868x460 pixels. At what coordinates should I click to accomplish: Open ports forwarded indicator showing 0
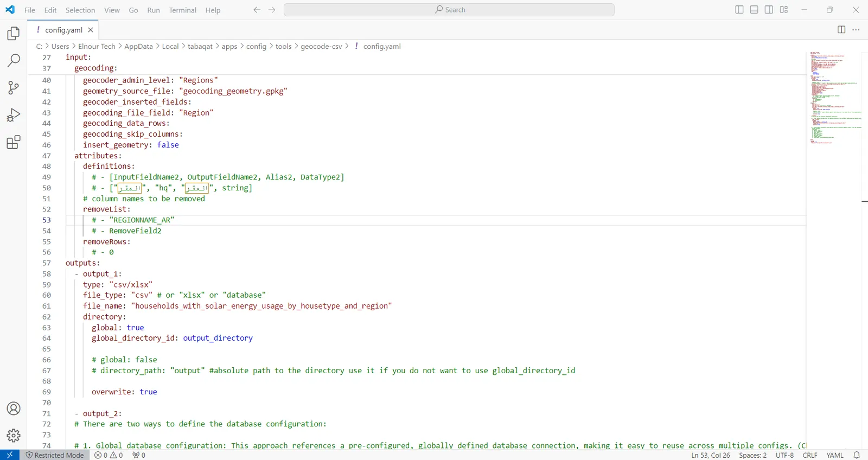coord(139,455)
